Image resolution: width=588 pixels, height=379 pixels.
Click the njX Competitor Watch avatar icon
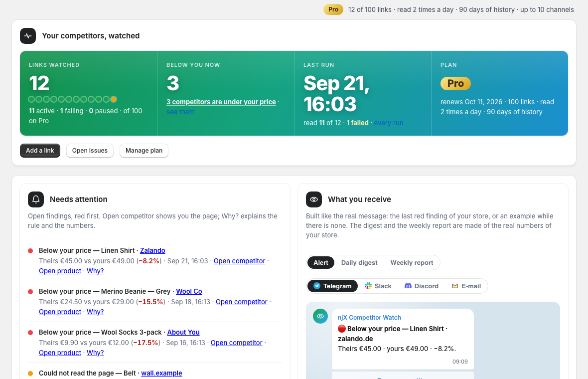click(320, 316)
